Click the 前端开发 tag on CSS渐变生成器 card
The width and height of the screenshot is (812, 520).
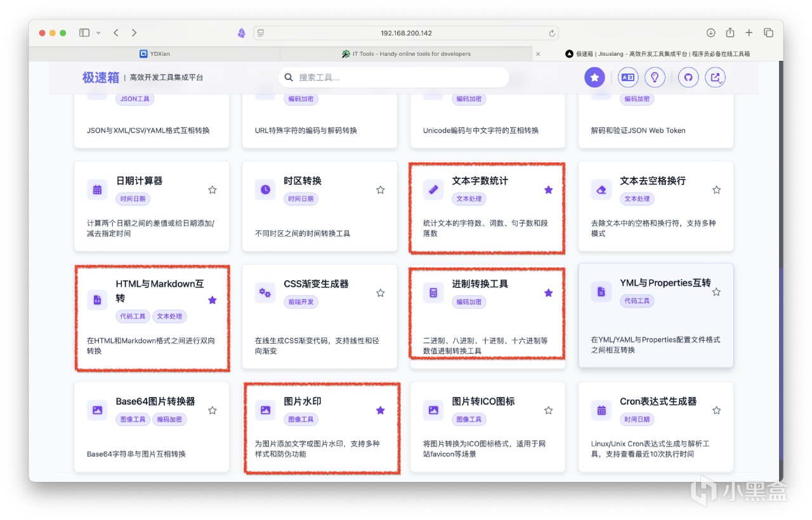[301, 302]
